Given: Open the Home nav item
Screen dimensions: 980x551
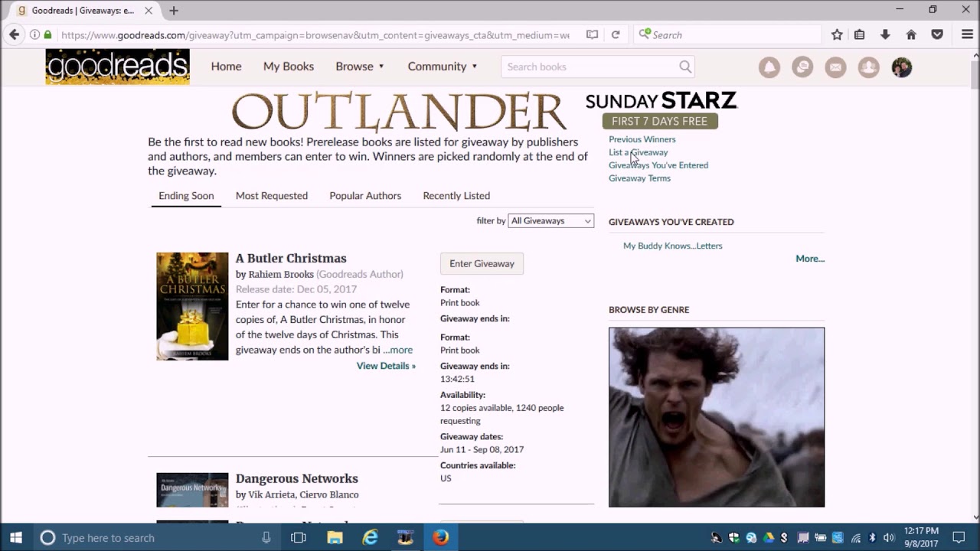Looking at the screenshot, I should [x=226, y=67].
